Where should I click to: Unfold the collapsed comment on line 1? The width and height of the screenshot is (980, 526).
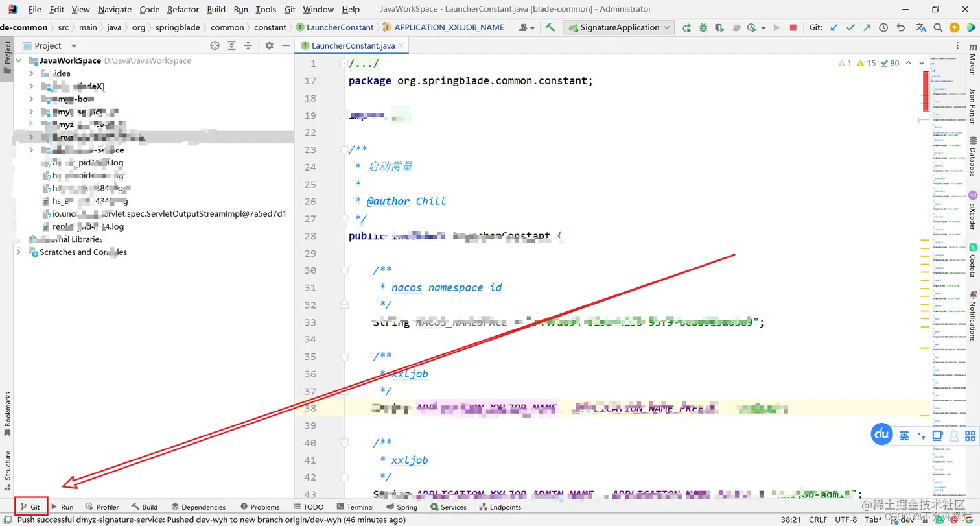pos(344,64)
